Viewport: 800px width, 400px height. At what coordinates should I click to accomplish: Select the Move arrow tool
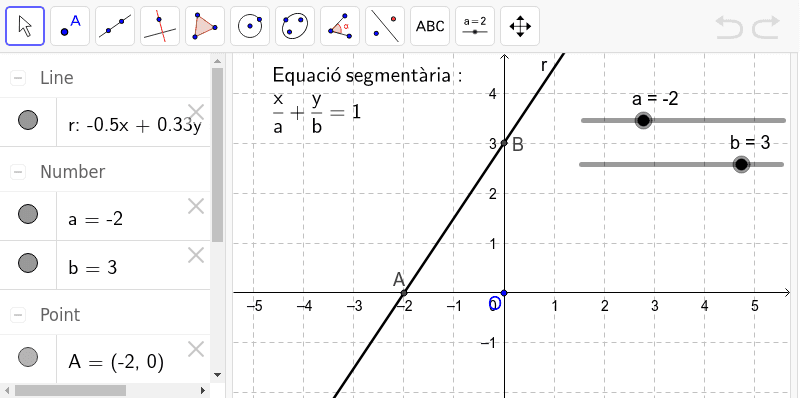(25, 26)
